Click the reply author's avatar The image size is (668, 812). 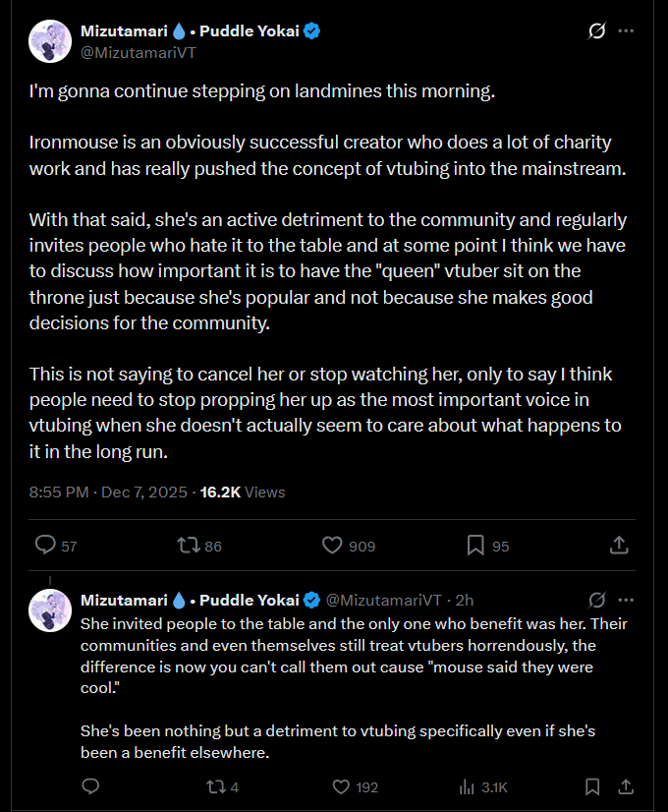coord(50,609)
